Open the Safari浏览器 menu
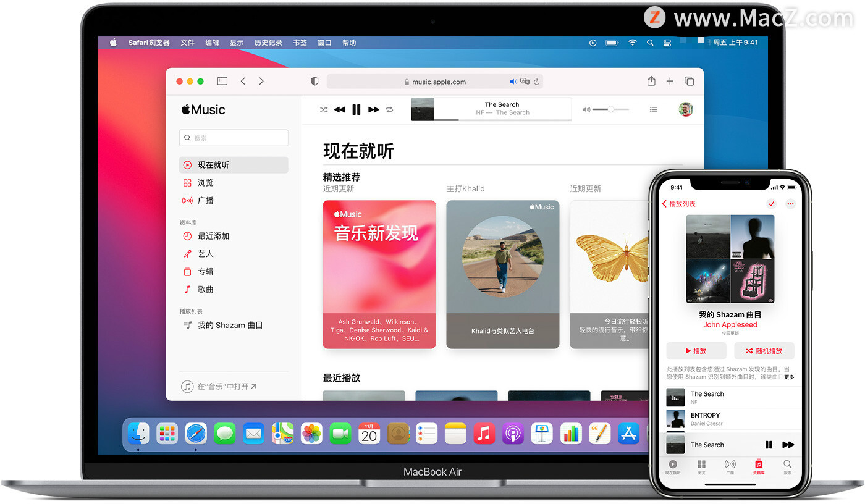 [149, 43]
